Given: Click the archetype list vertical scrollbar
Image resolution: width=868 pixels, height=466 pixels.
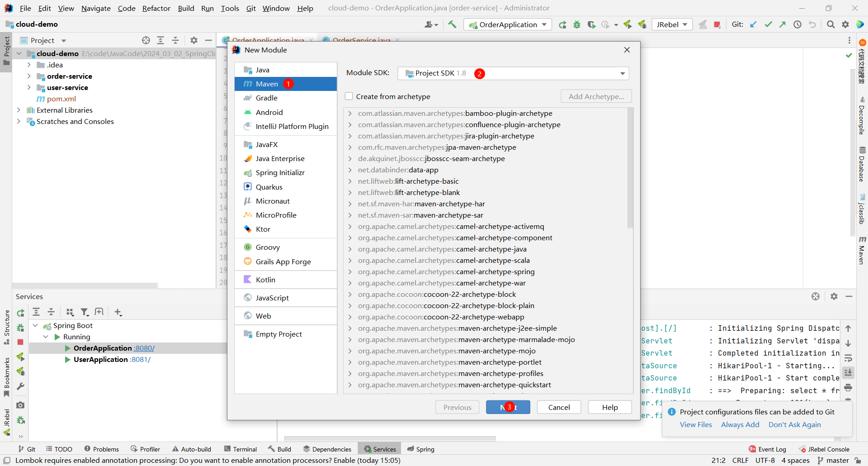Looking at the screenshot, I should point(630,168).
